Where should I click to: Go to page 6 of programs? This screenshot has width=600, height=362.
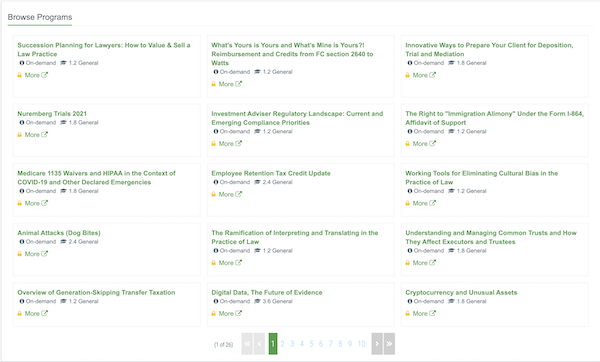point(321,344)
